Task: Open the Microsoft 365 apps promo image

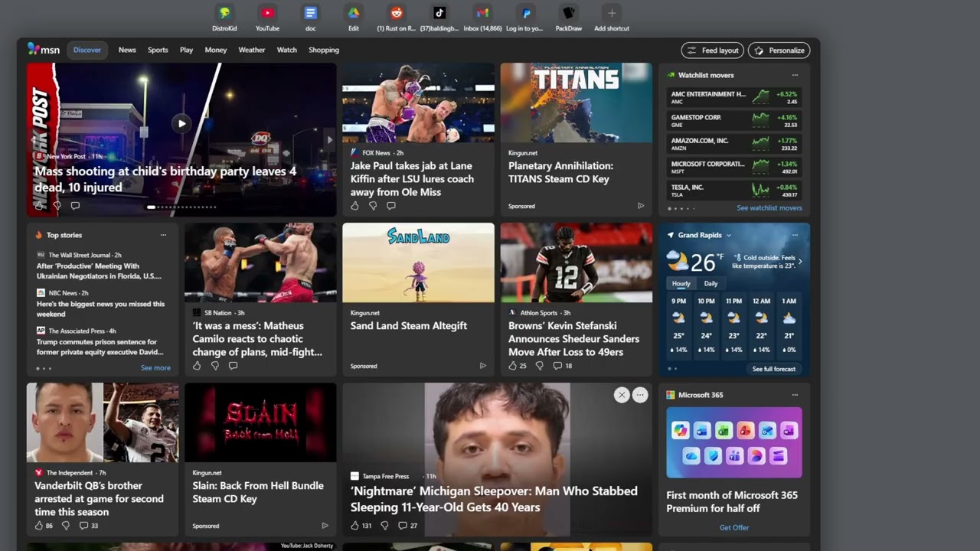Action: (x=734, y=443)
